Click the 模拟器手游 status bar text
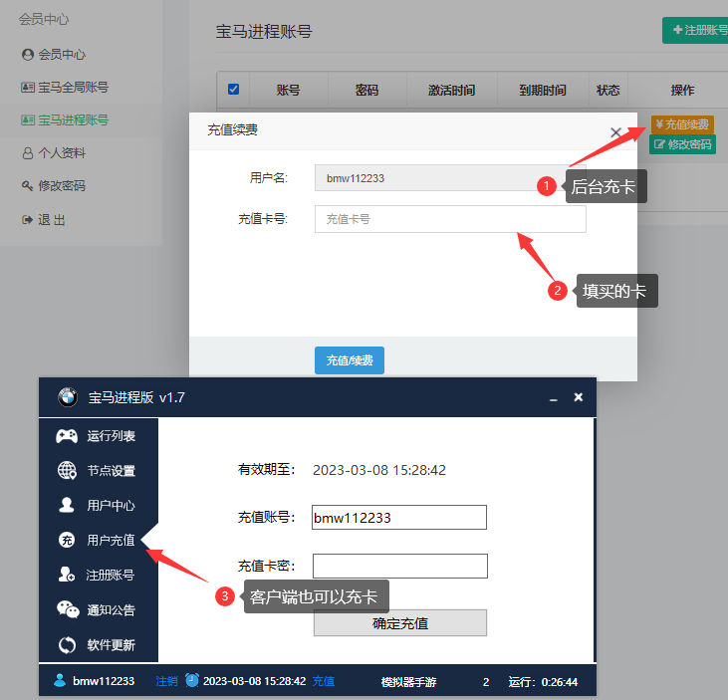Image resolution: width=728 pixels, height=700 pixels. [408, 682]
